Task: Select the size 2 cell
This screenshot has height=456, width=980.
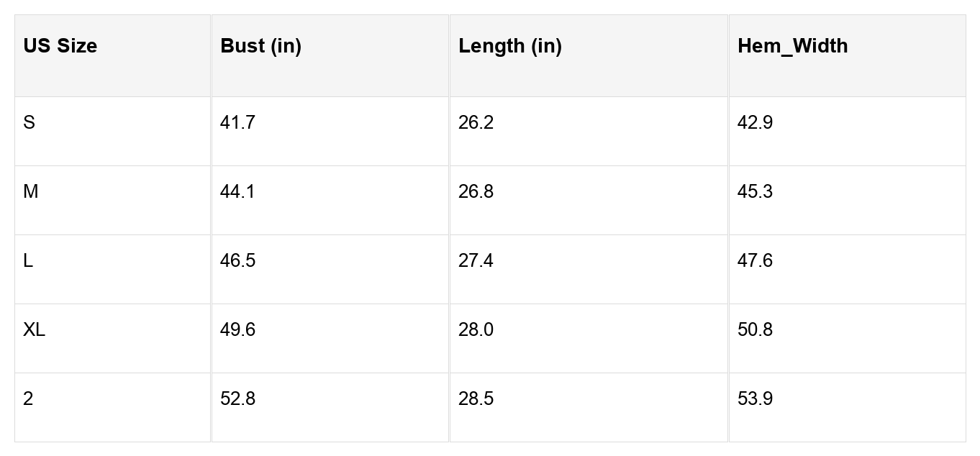Action: (28, 399)
